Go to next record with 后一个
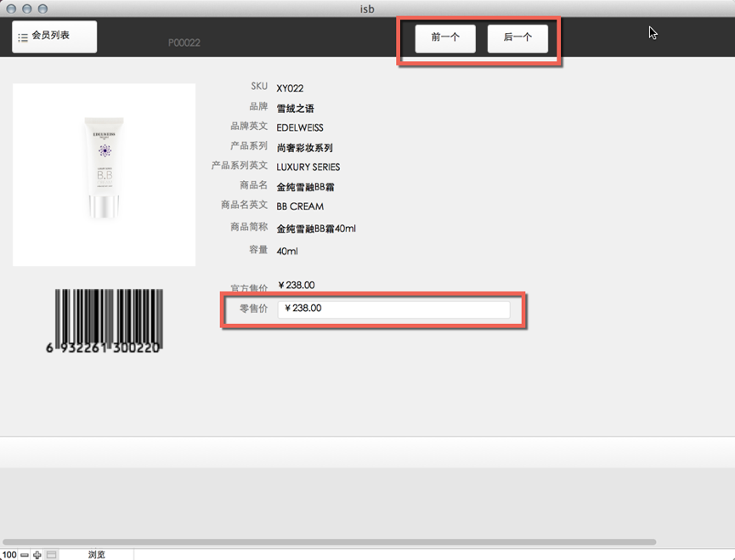Screen dimensions: 735x560 (517, 38)
